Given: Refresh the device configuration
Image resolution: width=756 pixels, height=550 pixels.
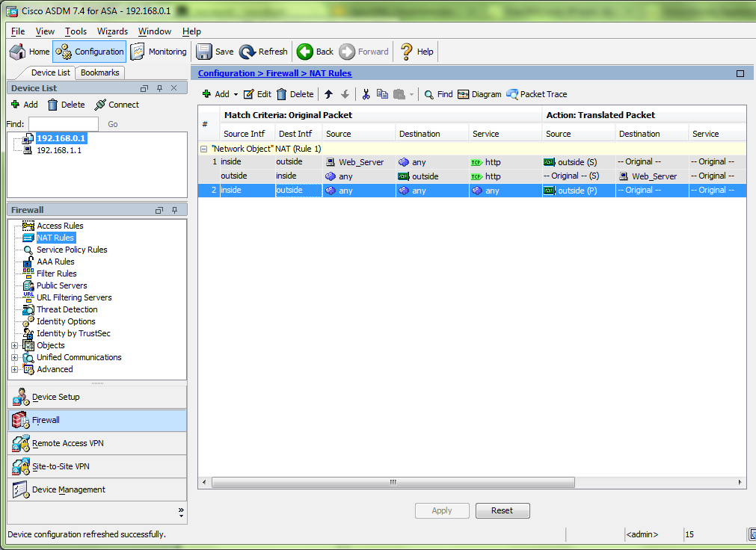Looking at the screenshot, I should point(263,52).
